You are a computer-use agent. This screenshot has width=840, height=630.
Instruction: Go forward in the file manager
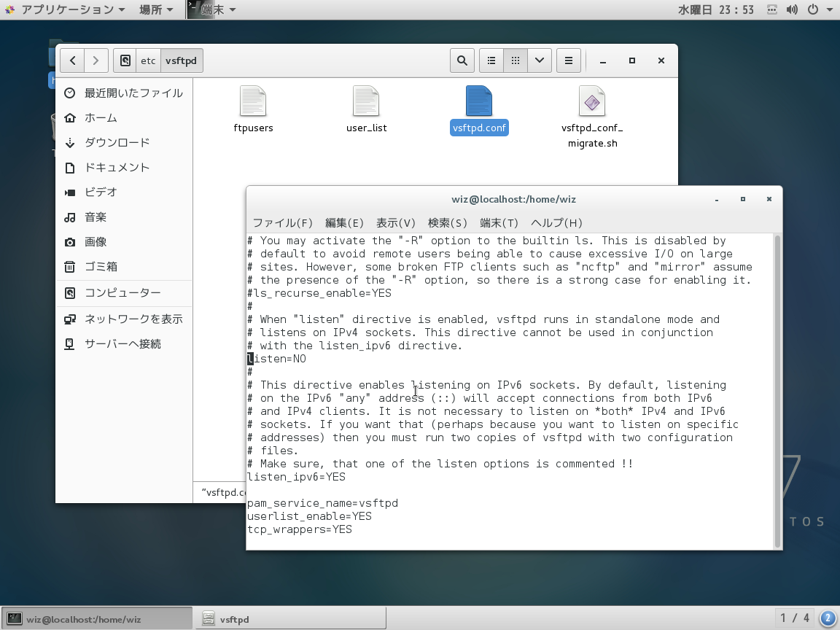click(x=96, y=61)
